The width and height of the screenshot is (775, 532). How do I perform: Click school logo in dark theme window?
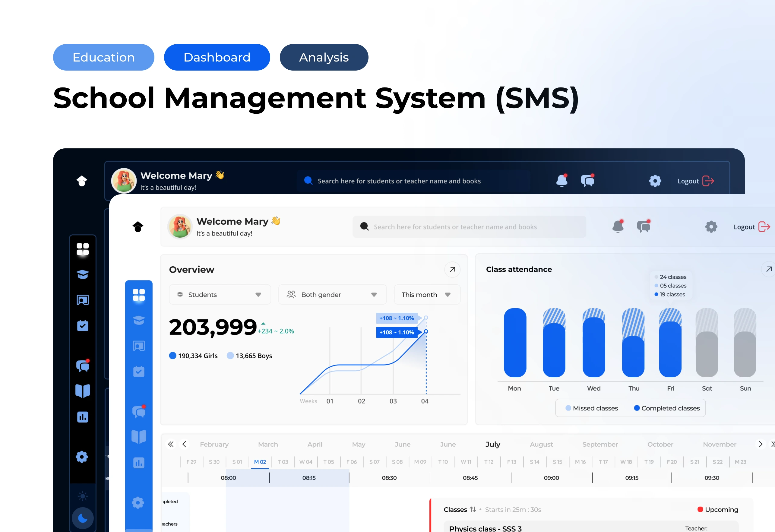(82, 181)
